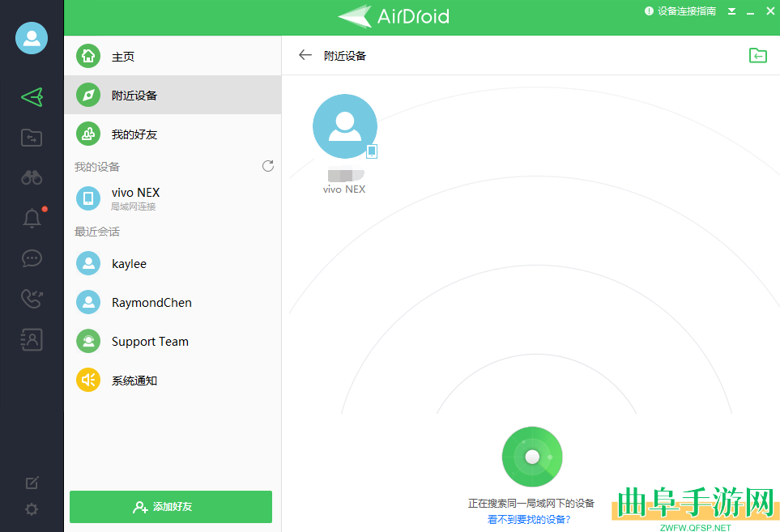Open Support Team conversation
The width and height of the screenshot is (780, 532).
(x=173, y=341)
